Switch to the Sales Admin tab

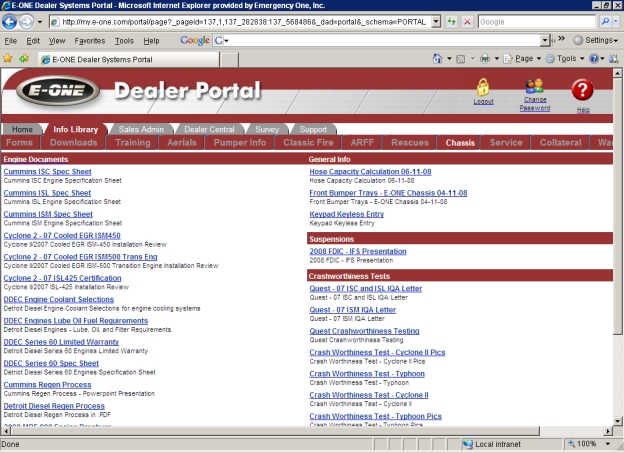pyautogui.click(x=141, y=129)
